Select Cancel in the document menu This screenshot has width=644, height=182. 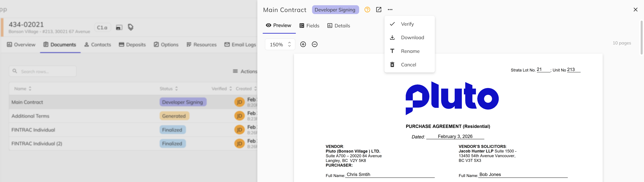coord(409,64)
